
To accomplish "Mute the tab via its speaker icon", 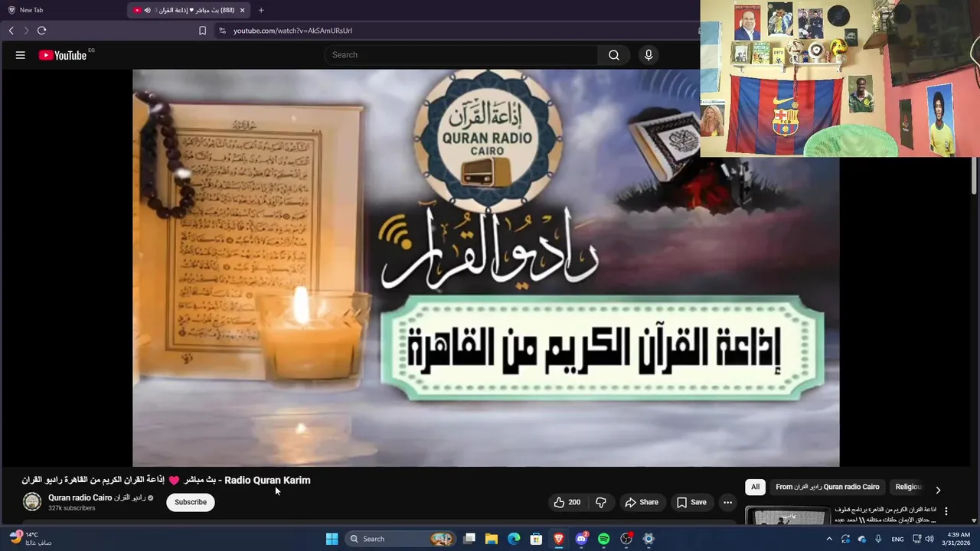I will [148, 10].
